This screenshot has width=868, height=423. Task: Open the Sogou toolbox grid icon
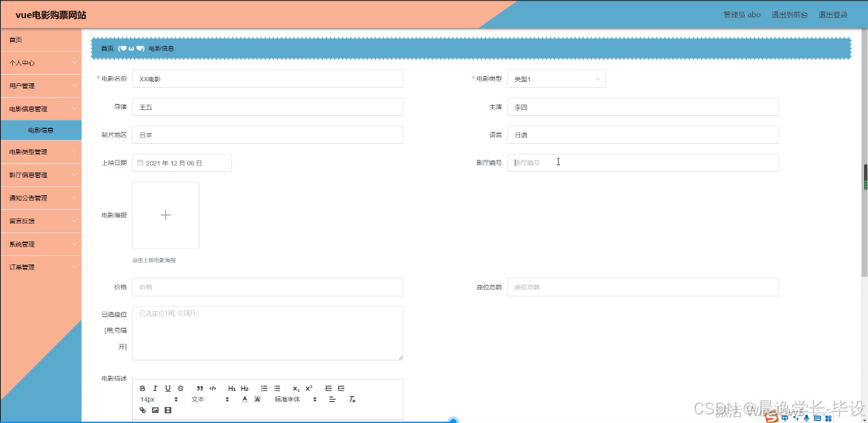(829, 418)
